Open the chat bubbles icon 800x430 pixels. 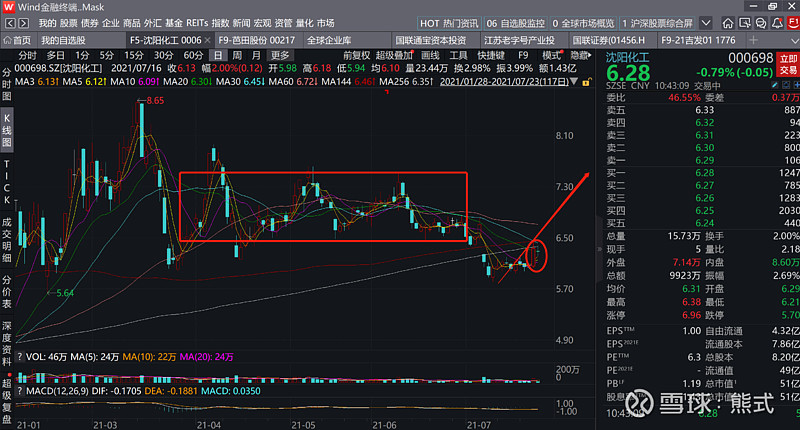click(761, 23)
